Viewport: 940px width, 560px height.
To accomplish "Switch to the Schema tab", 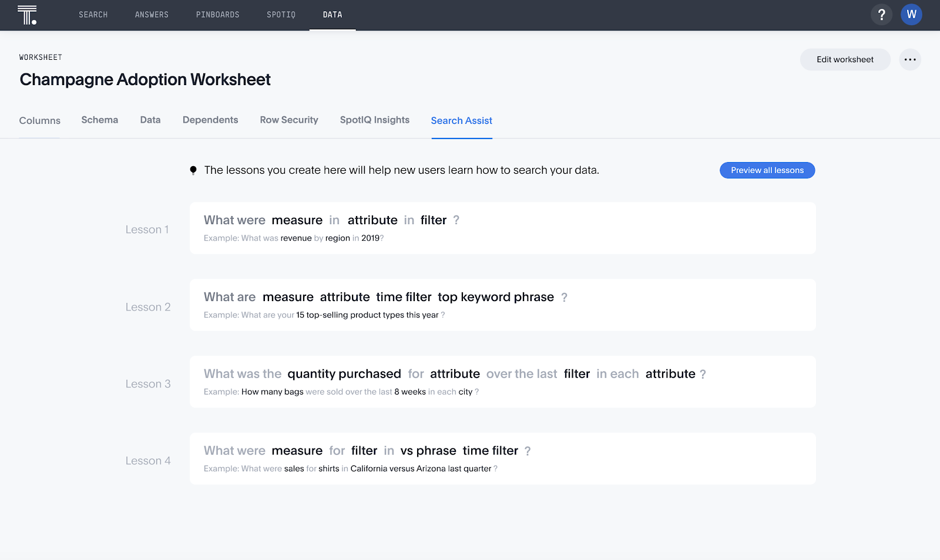I will tap(100, 120).
